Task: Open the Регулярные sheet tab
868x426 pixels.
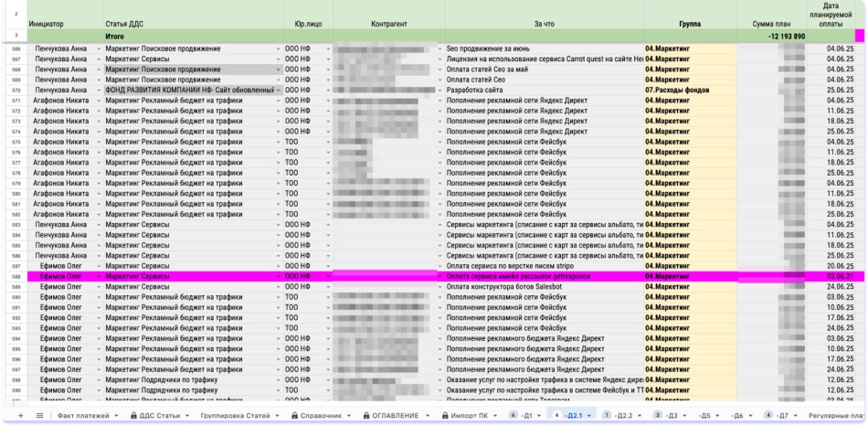Action: (836, 415)
